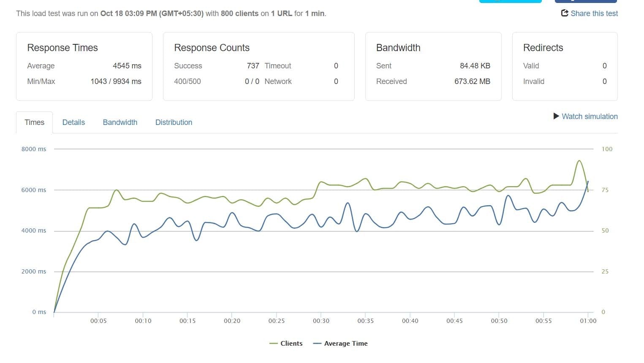Click the 00:05 time axis label

(x=98, y=321)
